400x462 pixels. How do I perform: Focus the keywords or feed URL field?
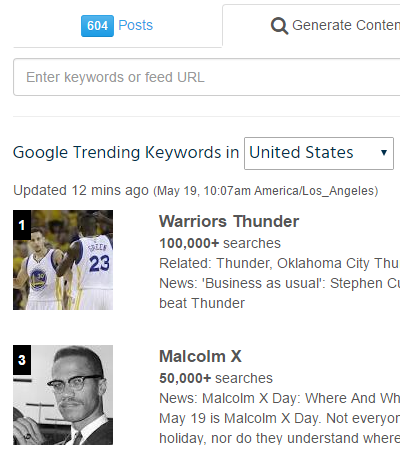pyautogui.click(x=207, y=77)
